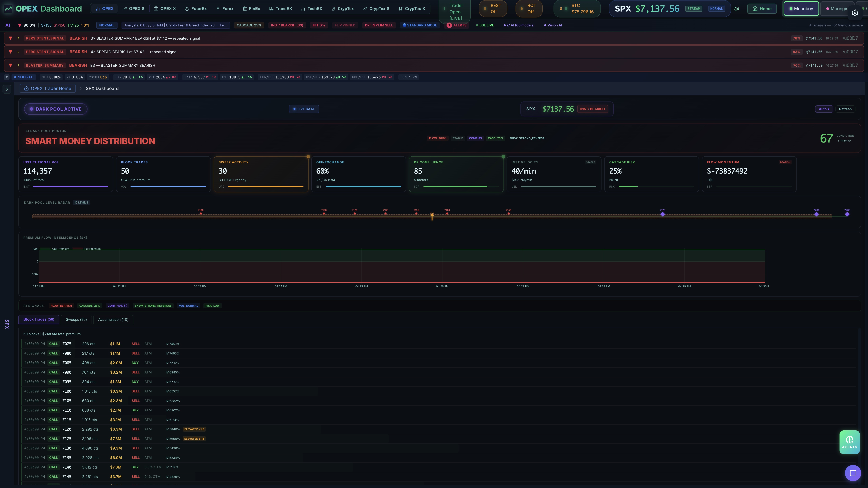The height and width of the screenshot is (488, 868).
Task: Click the Home button
Action: click(762, 9)
